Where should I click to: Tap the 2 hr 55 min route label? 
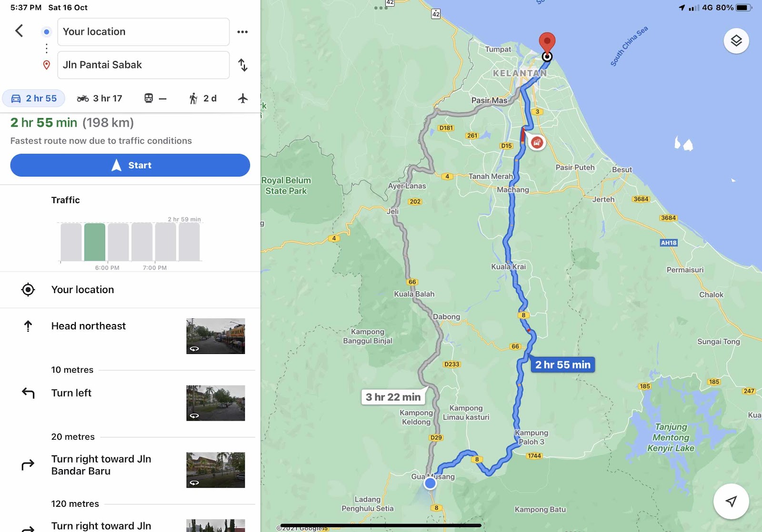point(562,365)
